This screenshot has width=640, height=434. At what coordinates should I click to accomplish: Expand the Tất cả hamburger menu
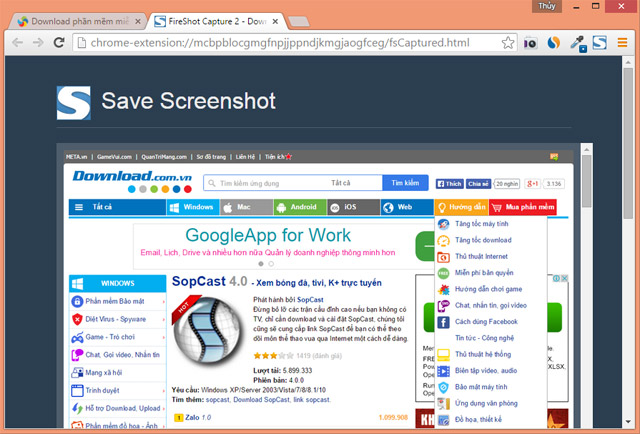coord(79,207)
